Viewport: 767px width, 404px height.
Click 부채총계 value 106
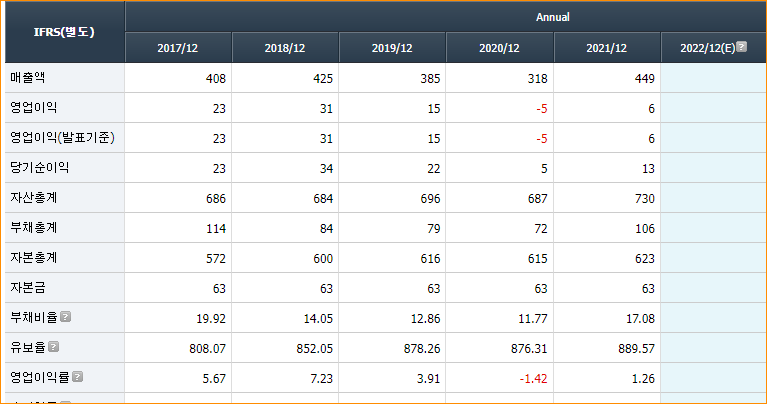pos(645,228)
